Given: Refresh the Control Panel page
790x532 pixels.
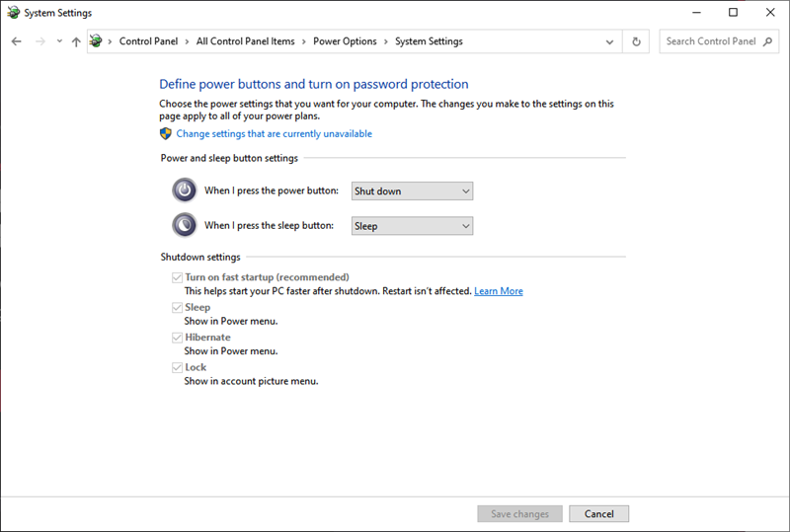Looking at the screenshot, I should click(x=637, y=41).
